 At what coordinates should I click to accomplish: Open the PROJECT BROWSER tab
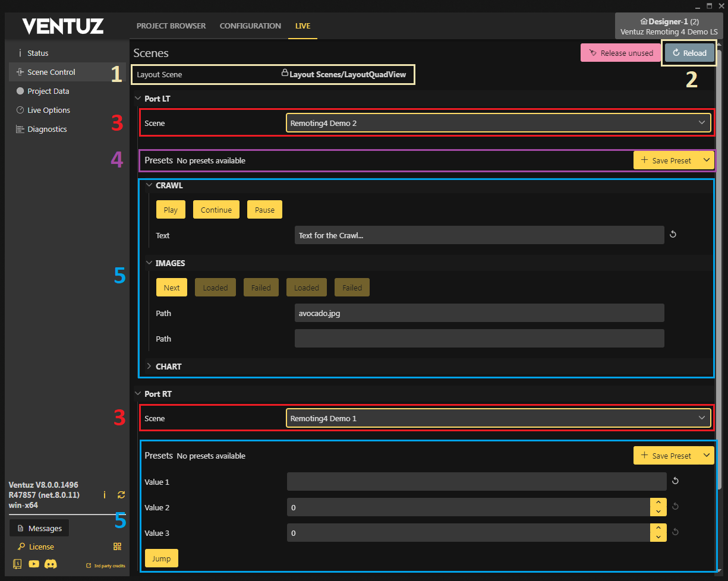click(x=171, y=26)
